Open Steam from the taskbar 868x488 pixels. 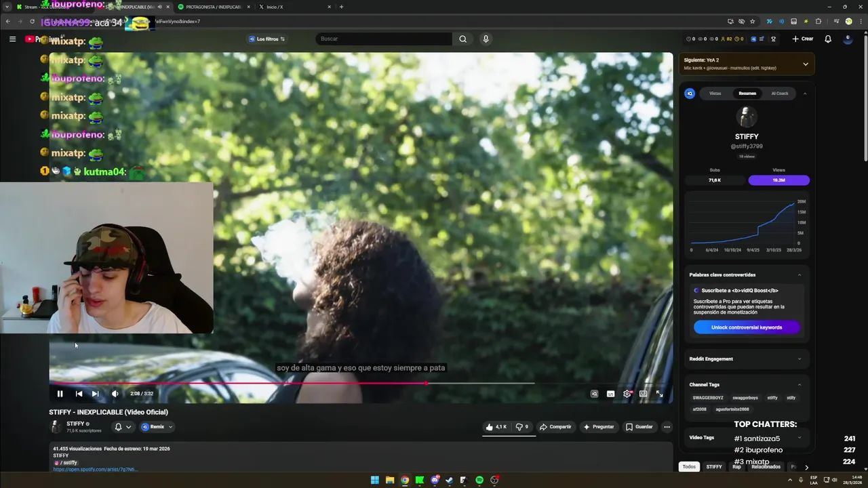click(449, 480)
